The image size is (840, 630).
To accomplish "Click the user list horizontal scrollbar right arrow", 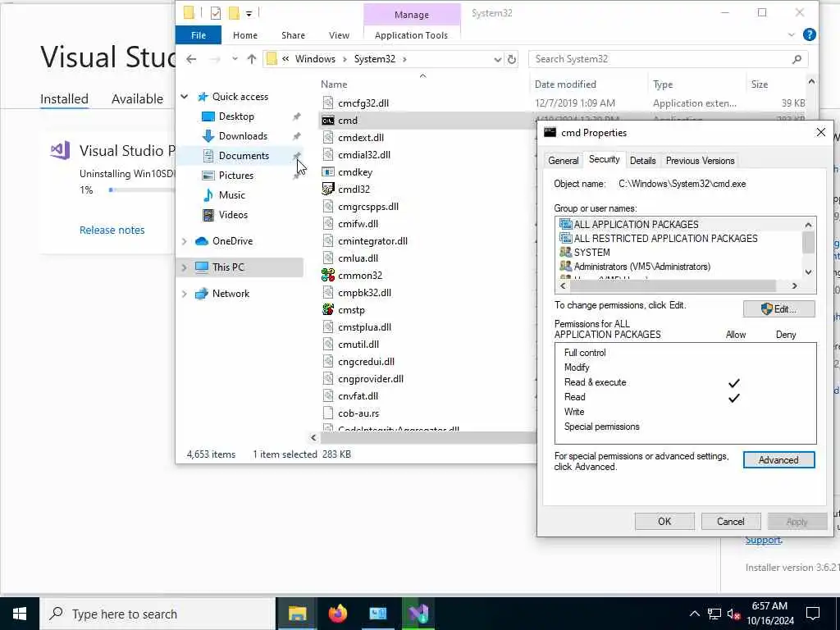I will coord(794,286).
